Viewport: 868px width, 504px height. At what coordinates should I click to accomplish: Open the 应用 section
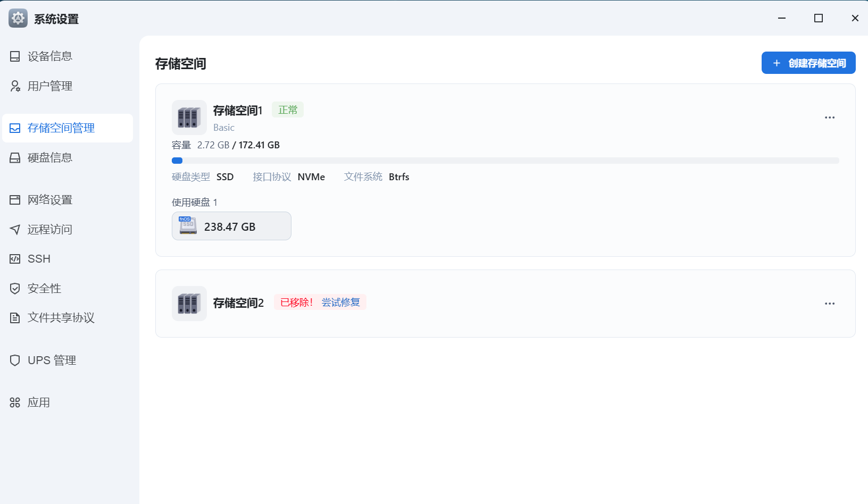click(68, 402)
